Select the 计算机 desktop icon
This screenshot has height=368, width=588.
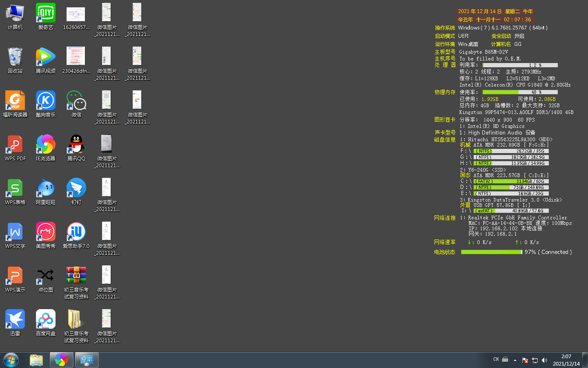15,17
